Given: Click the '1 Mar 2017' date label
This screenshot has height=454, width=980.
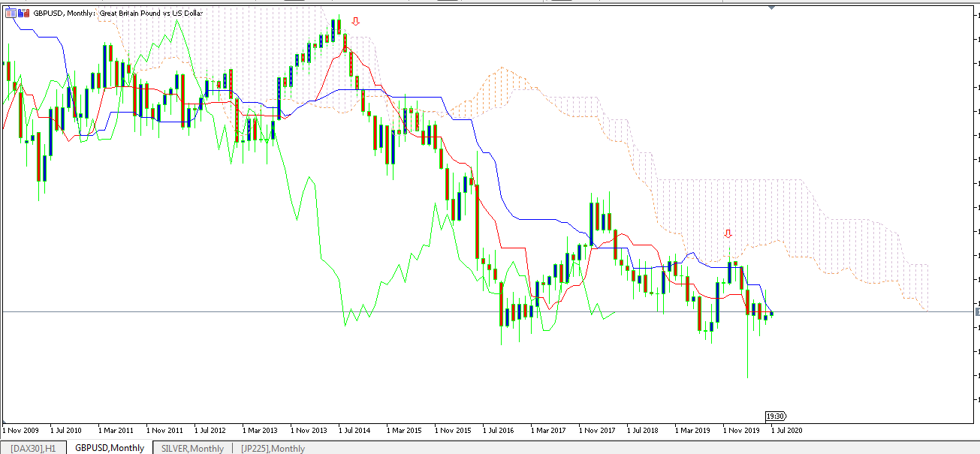Looking at the screenshot, I should pyautogui.click(x=547, y=431).
